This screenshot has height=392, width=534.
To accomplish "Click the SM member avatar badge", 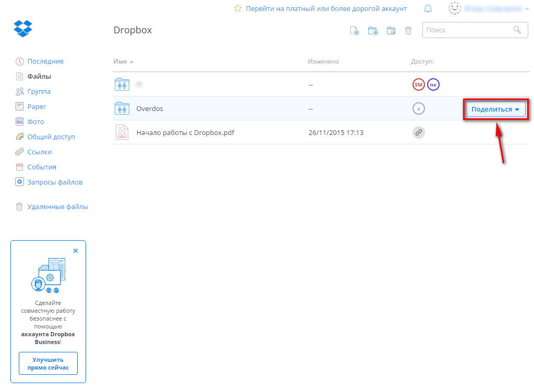I will coord(419,84).
